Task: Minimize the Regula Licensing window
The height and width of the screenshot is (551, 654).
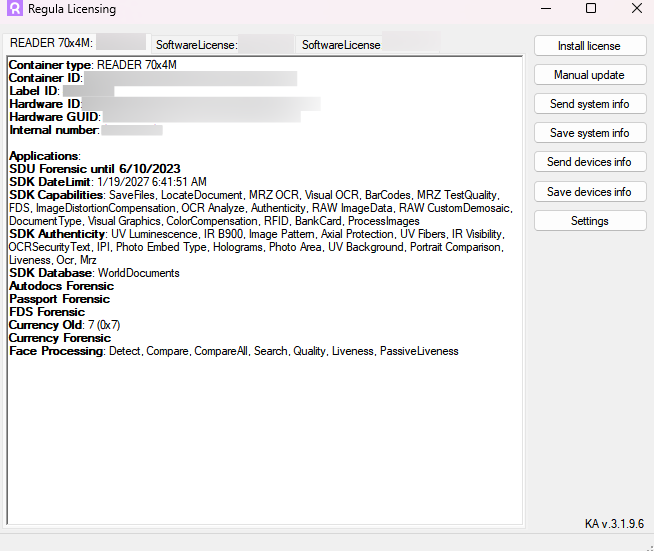Action: pos(546,8)
